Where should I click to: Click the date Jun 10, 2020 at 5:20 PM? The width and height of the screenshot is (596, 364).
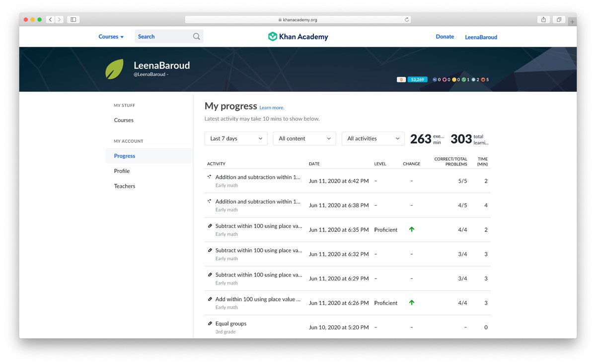pyautogui.click(x=339, y=328)
